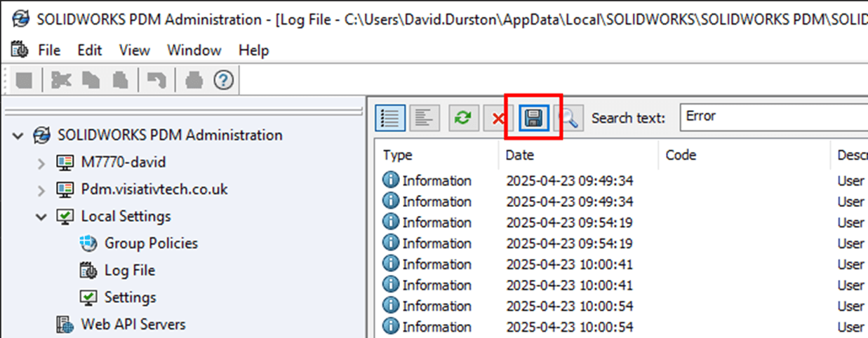
Task: Click the Print toolbar icon
Action: (194, 81)
